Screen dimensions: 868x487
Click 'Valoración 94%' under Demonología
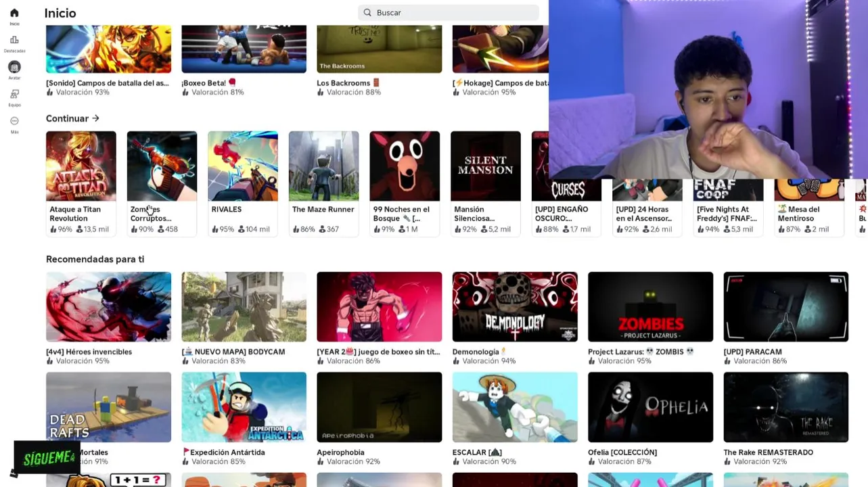point(489,361)
